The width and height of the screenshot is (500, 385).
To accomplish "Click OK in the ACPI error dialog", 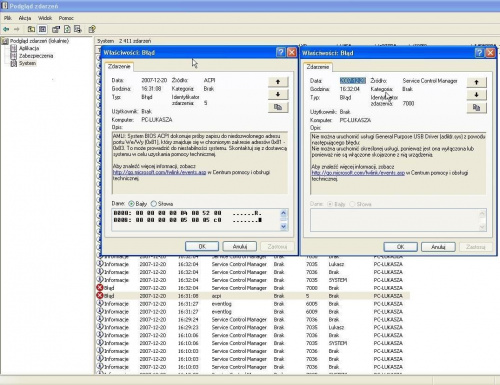I will point(202,246).
